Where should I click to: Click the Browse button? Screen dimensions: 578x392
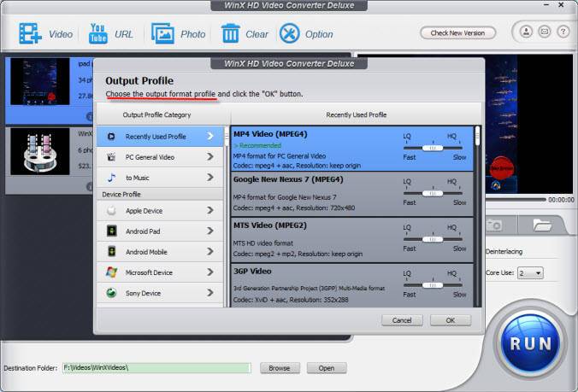click(x=280, y=368)
